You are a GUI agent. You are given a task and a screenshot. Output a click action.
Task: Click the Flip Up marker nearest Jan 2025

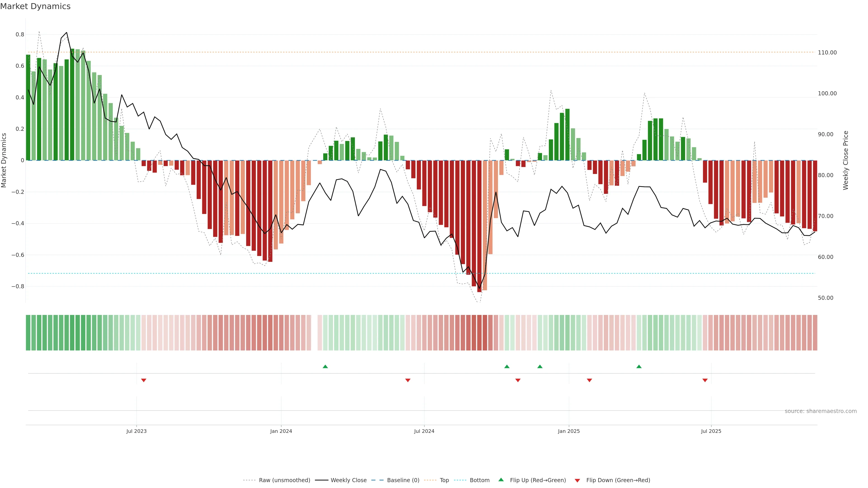(x=540, y=366)
